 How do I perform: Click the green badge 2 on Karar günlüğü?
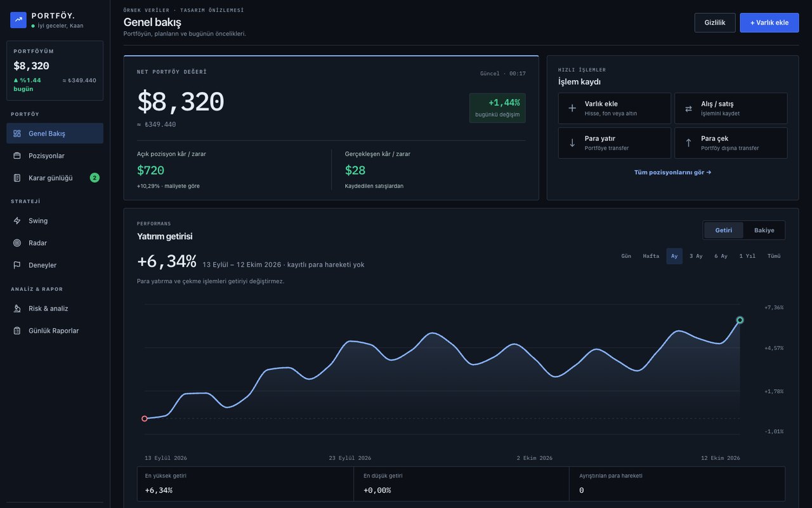[x=95, y=178]
